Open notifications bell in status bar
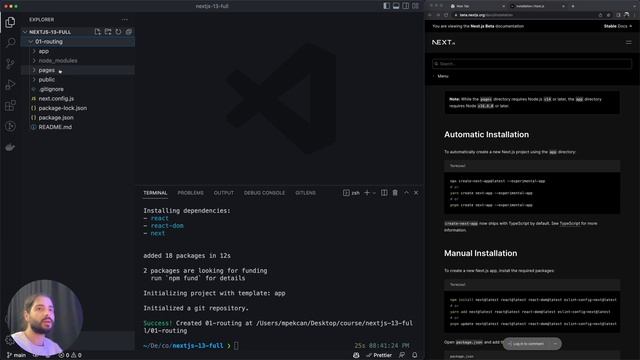This screenshot has width=640, height=360. pyautogui.click(x=415, y=355)
